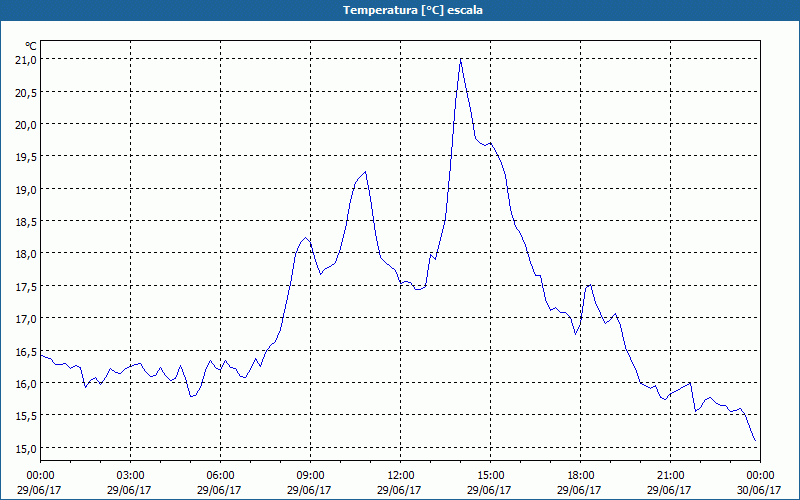The image size is (800, 500).
Task: Click the 19,0 y-axis label
Action: tap(26, 189)
